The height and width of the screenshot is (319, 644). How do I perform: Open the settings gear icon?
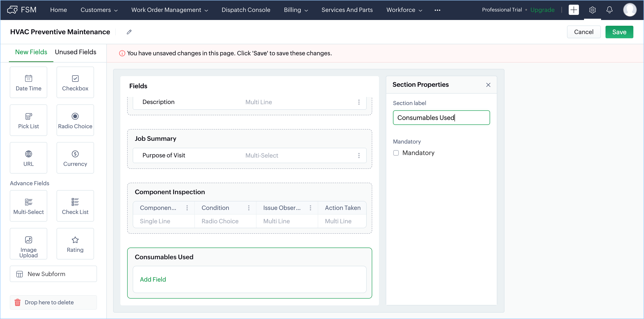pos(592,10)
